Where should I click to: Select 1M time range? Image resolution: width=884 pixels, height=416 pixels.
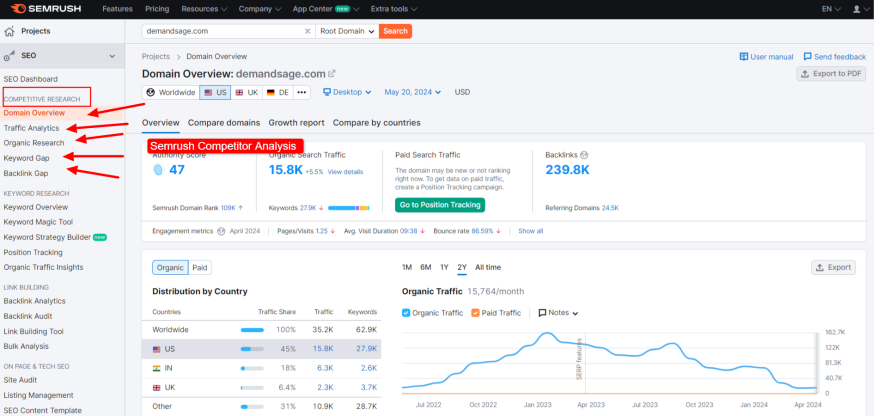[x=407, y=267]
